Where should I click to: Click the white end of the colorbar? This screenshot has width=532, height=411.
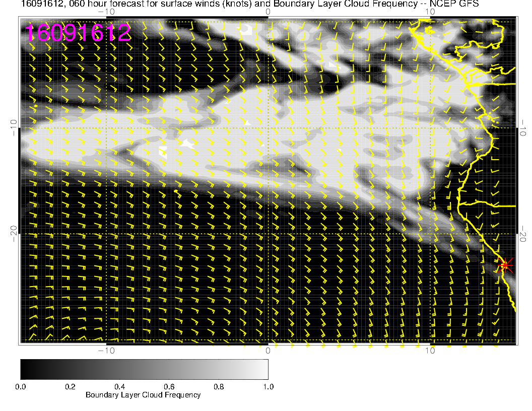click(265, 369)
